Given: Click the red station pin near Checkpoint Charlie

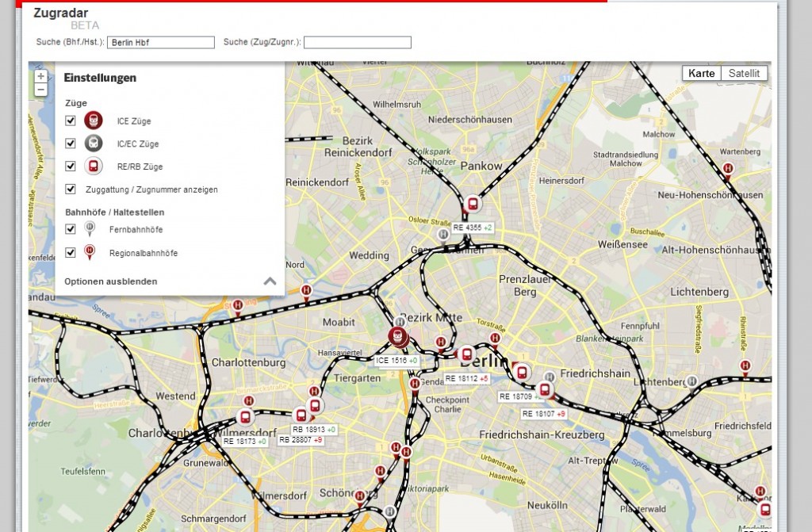Looking at the screenshot, I should pos(414,385).
